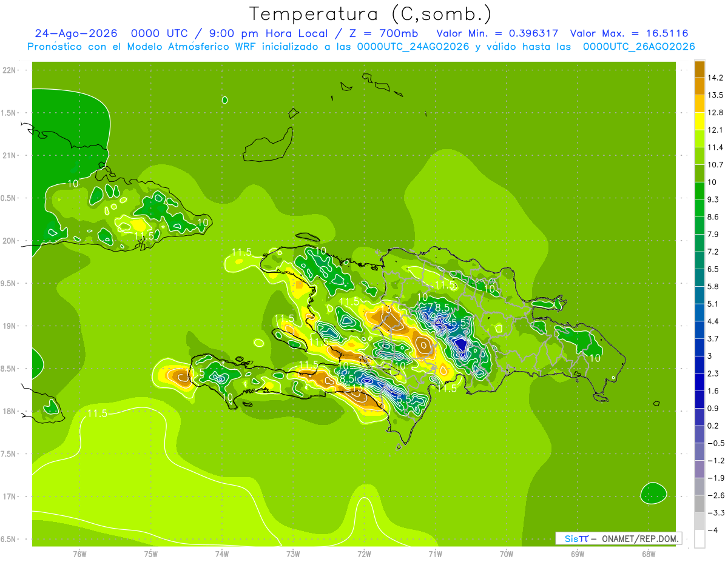Click the white swatch below -4 in legend
Screen dimensions: 728x562
(x=699, y=539)
